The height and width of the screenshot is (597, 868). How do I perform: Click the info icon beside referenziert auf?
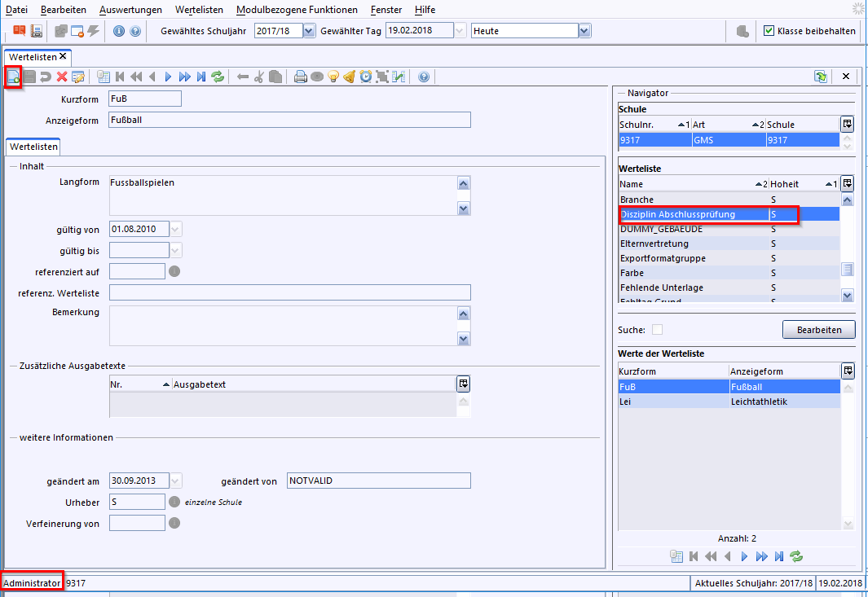(174, 271)
